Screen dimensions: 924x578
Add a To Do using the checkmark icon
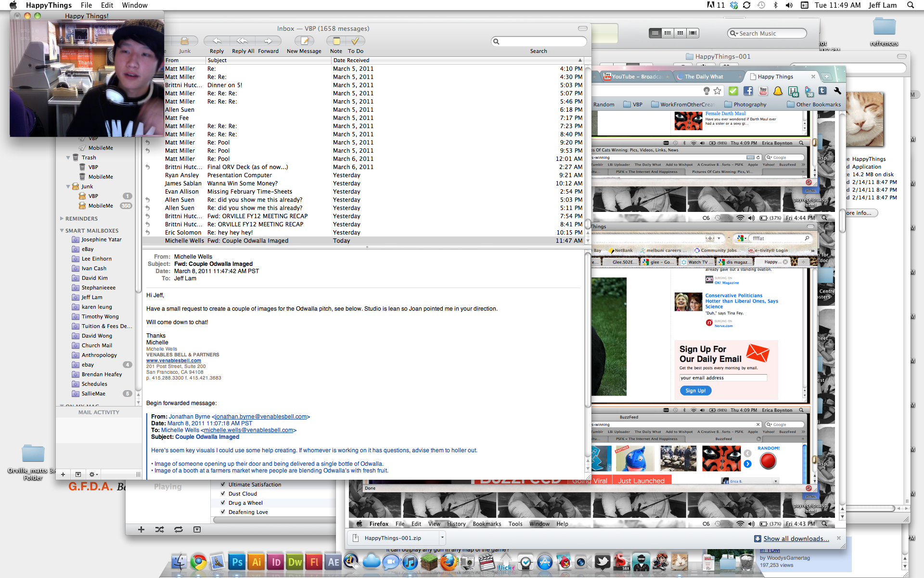point(355,41)
